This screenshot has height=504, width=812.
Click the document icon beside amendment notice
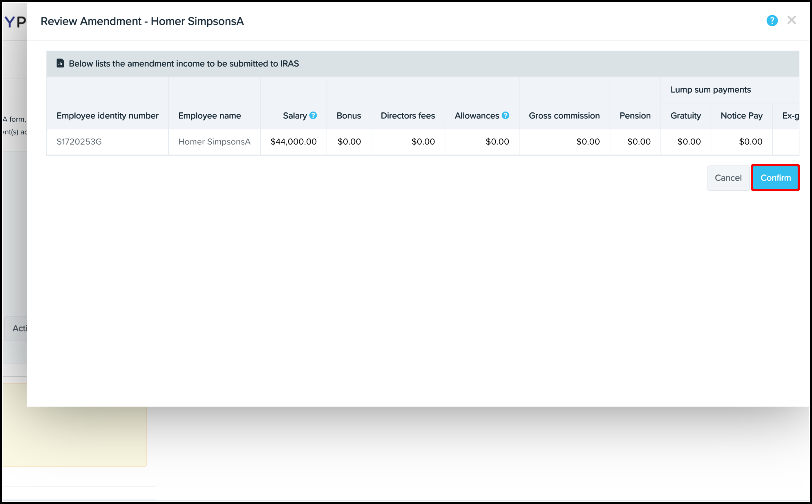[60, 63]
